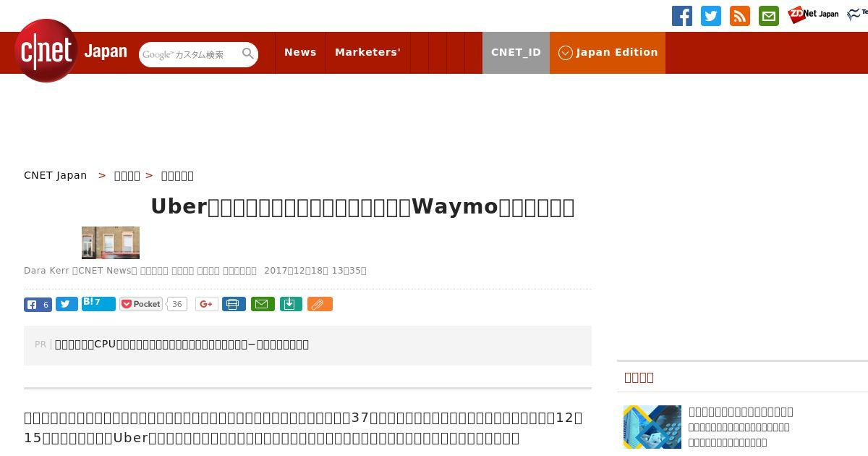Open the sidebar article thumbnail image
868x456 pixels.
pyautogui.click(x=652, y=427)
